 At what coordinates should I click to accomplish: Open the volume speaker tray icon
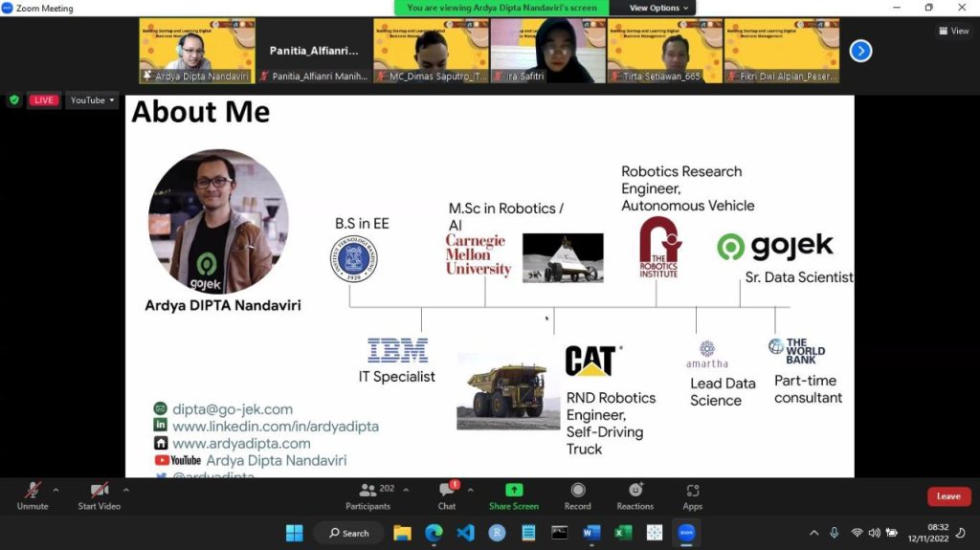point(875,533)
